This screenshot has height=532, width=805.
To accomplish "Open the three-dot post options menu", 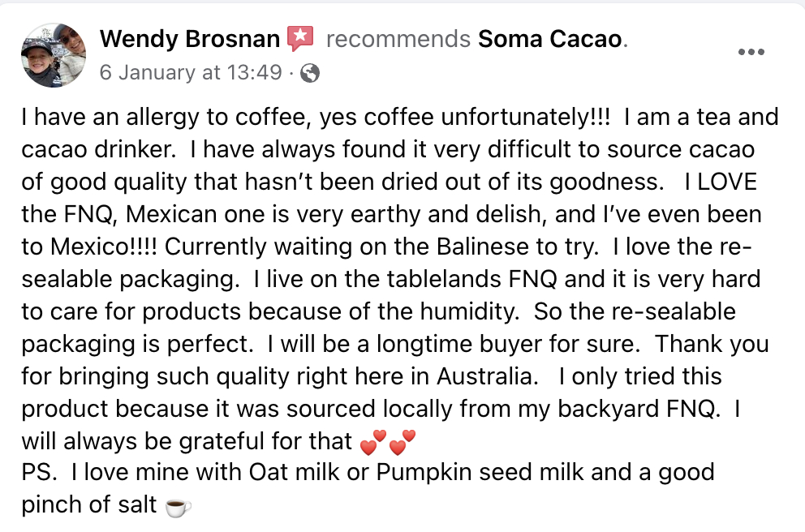I will [x=751, y=53].
